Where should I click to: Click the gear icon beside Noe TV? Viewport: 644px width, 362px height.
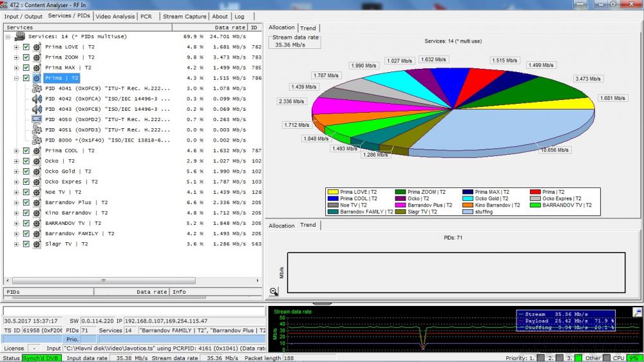pos(37,192)
